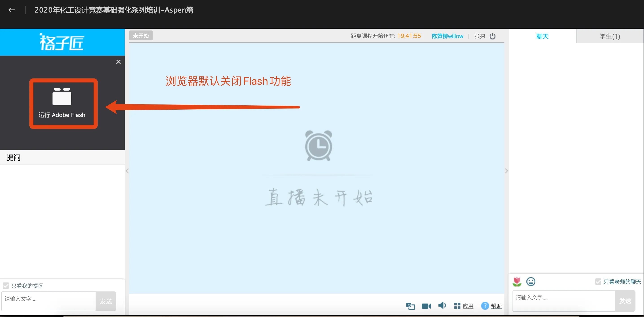Collapse the left panel with arrow

(x=127, y=171)
